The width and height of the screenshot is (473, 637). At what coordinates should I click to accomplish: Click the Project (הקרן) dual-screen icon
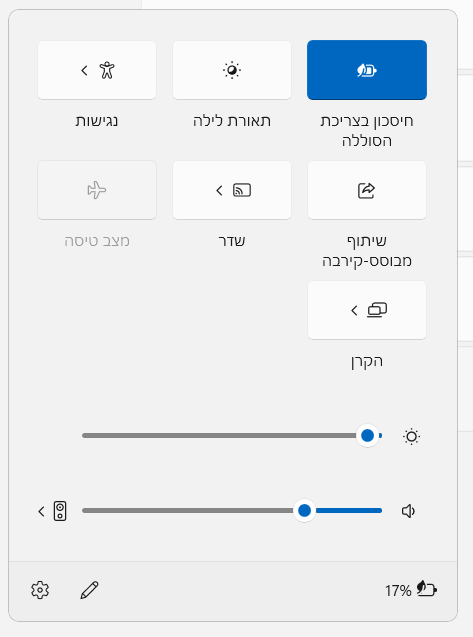[377, 310]
